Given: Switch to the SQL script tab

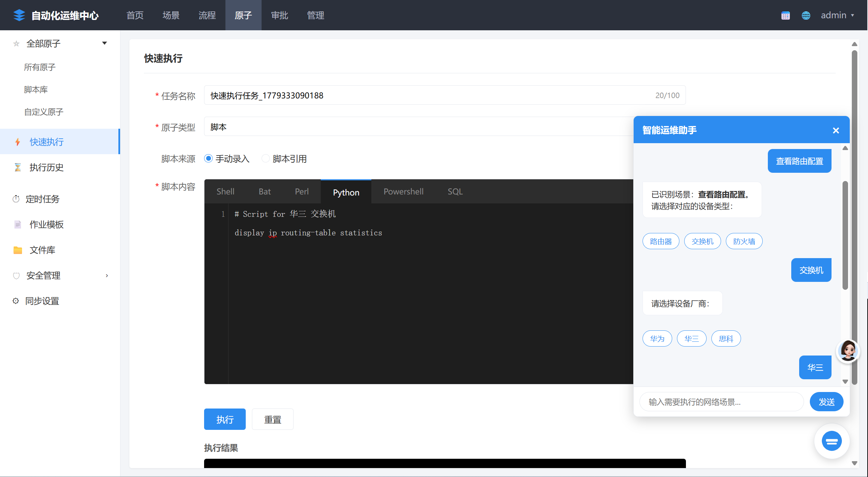Looking at the screenshot, I should (455, 192).
